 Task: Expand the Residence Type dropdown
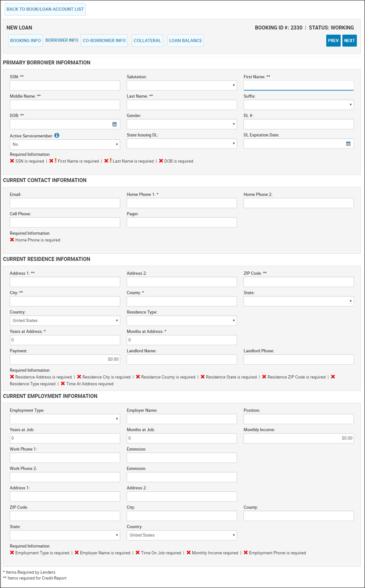tap(182, 320)
